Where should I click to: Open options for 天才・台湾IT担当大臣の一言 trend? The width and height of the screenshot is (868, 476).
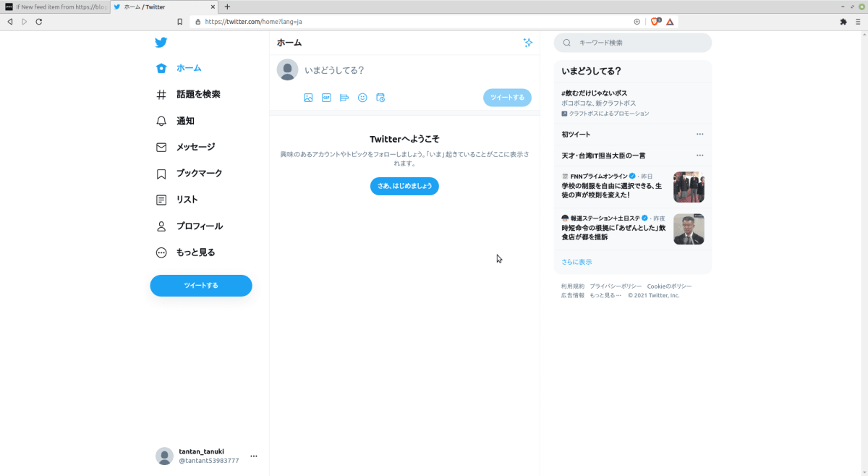point(699,156)
